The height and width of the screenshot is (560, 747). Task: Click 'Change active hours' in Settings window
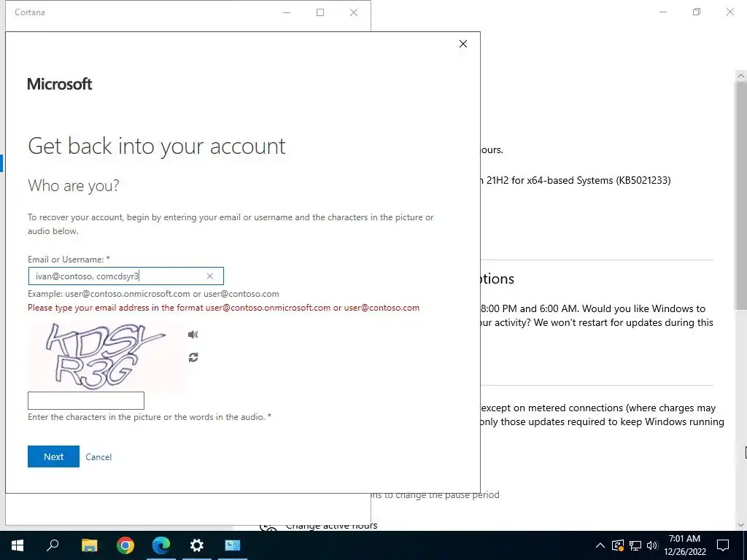pyautogui.click(x=332, y=526)
